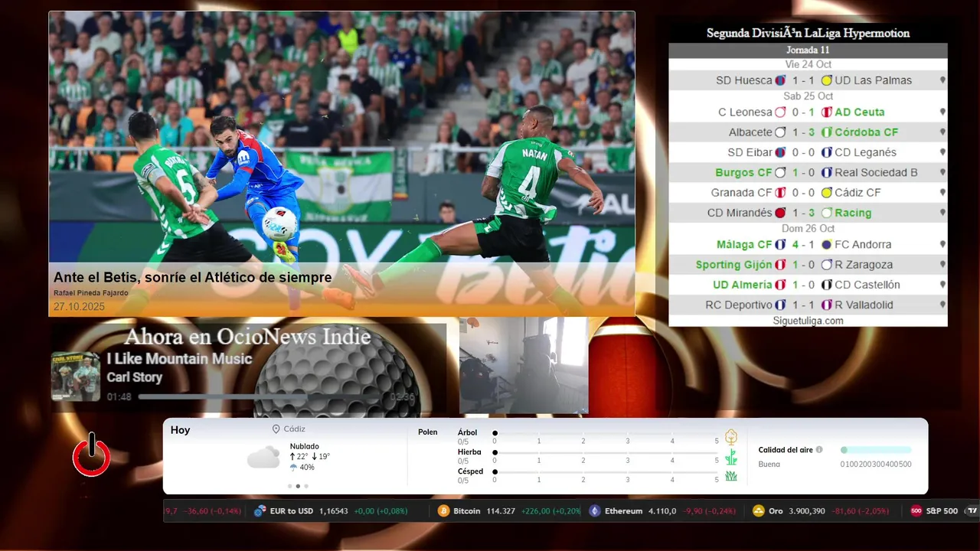Click the Árbol tree pollen icon

731,437
